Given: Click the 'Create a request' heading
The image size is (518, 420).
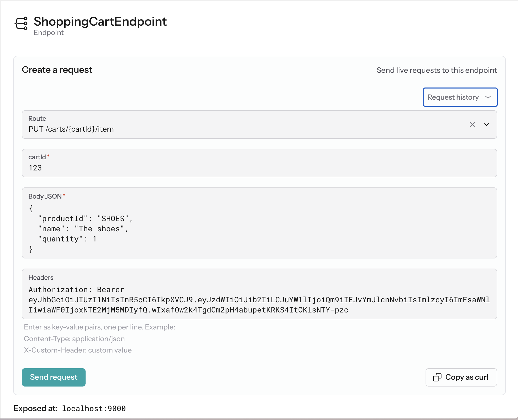Looking at the screenshot, I should [57, 70].
